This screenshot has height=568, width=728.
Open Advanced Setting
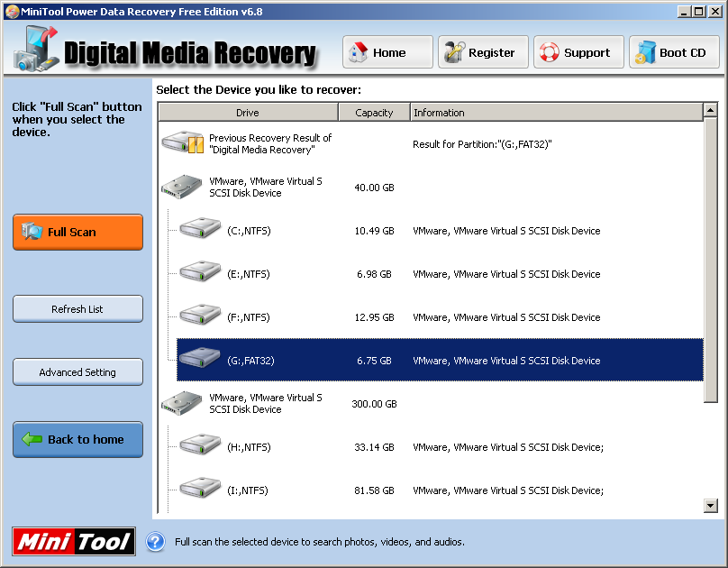point(78,372)
